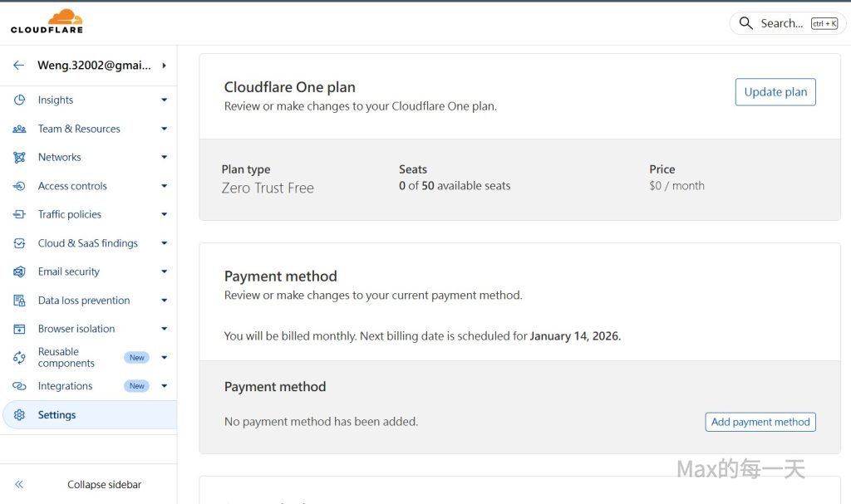This screenshot has width=851, height=504.
Task: Click the Insights pie chart icon
Action: [20, 100]
